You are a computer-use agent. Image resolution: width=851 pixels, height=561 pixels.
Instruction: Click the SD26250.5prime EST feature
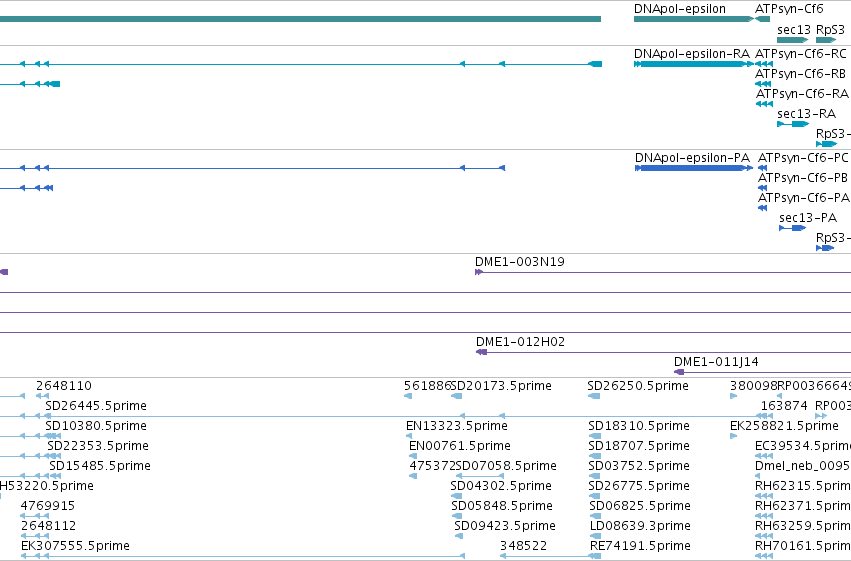click(x=594, y=396)
